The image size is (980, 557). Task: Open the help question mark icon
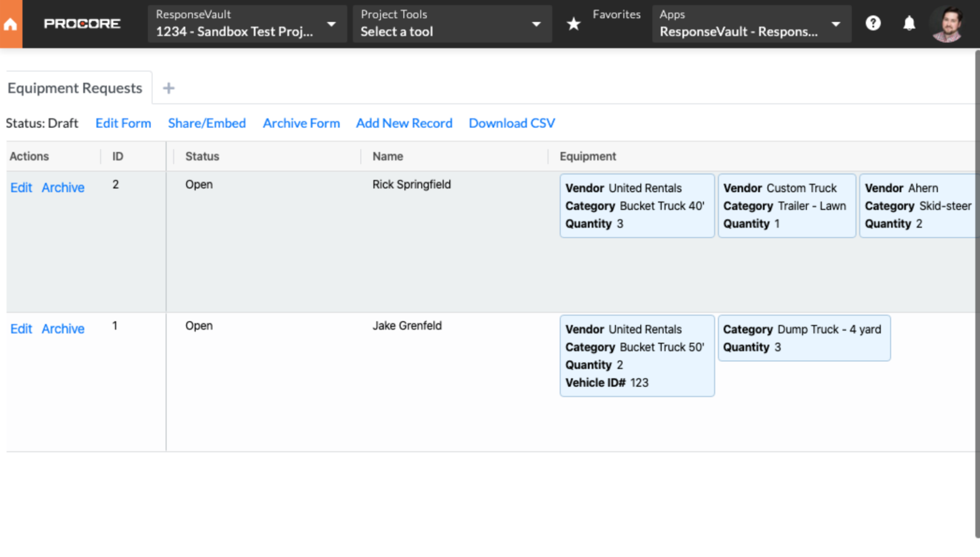tap(873, 23)
